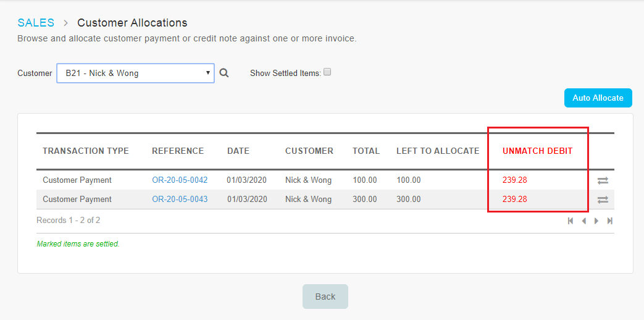Click the Auto Allocate button
This screenshot has height=320, width=644.
pyautogui.click(x=598, y=98)
